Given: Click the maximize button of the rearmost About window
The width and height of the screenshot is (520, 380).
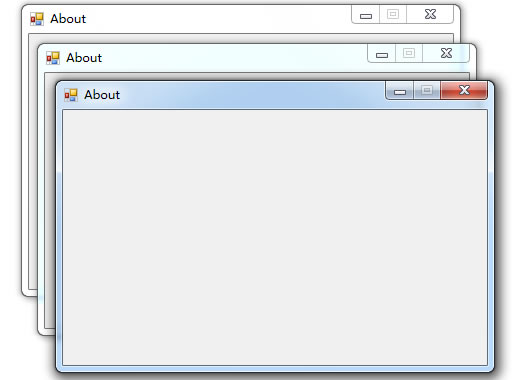Looking at the screenshot, I should point(393,14).
